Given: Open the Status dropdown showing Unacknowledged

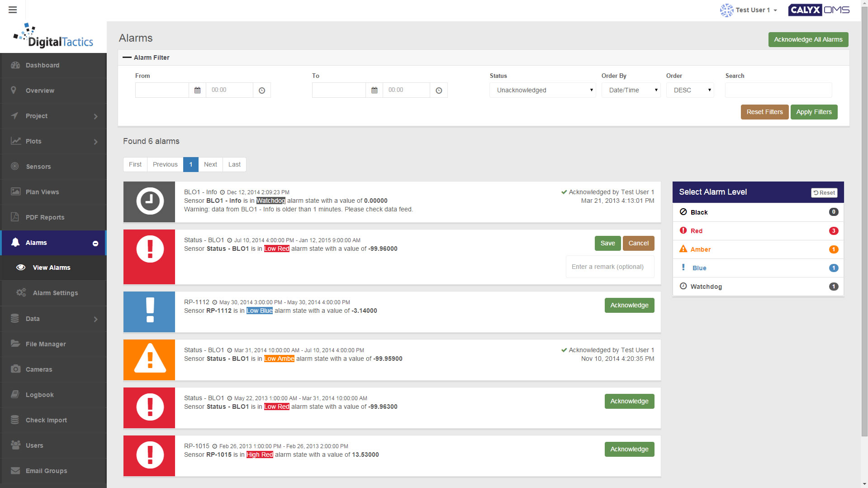Looking at the screenshot, I should coord(542,90).
